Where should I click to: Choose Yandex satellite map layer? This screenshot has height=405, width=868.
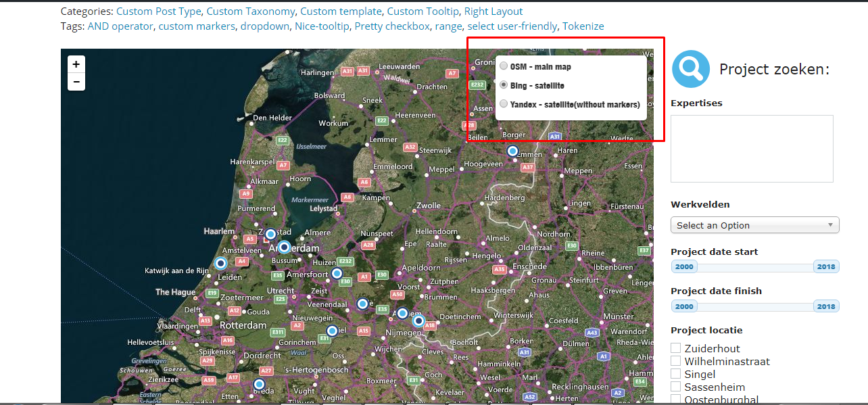[504, 104]
